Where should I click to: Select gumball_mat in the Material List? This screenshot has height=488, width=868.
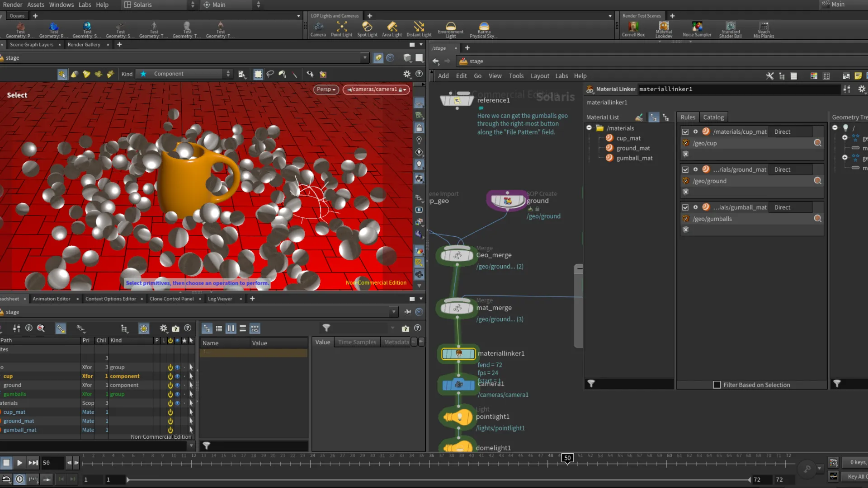click(634, 158)
